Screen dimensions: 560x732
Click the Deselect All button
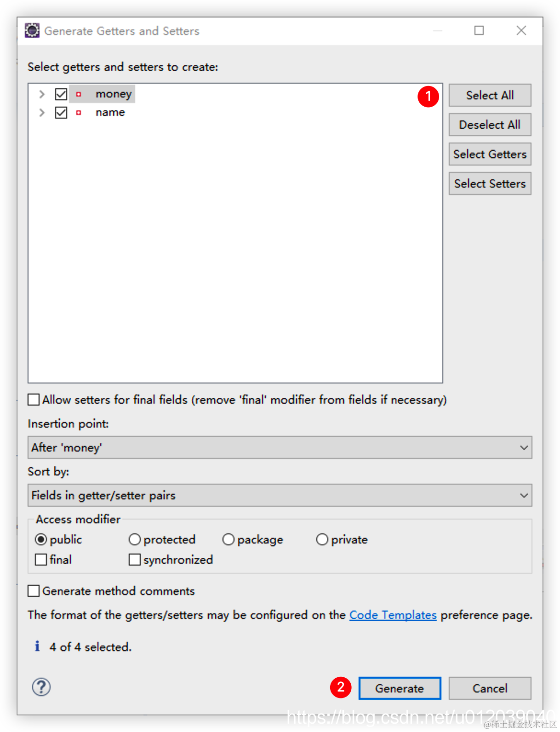[490, 125]
